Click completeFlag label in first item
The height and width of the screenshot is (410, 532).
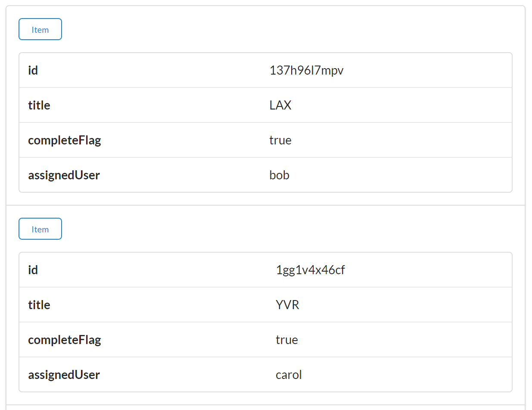coord(64,140)
